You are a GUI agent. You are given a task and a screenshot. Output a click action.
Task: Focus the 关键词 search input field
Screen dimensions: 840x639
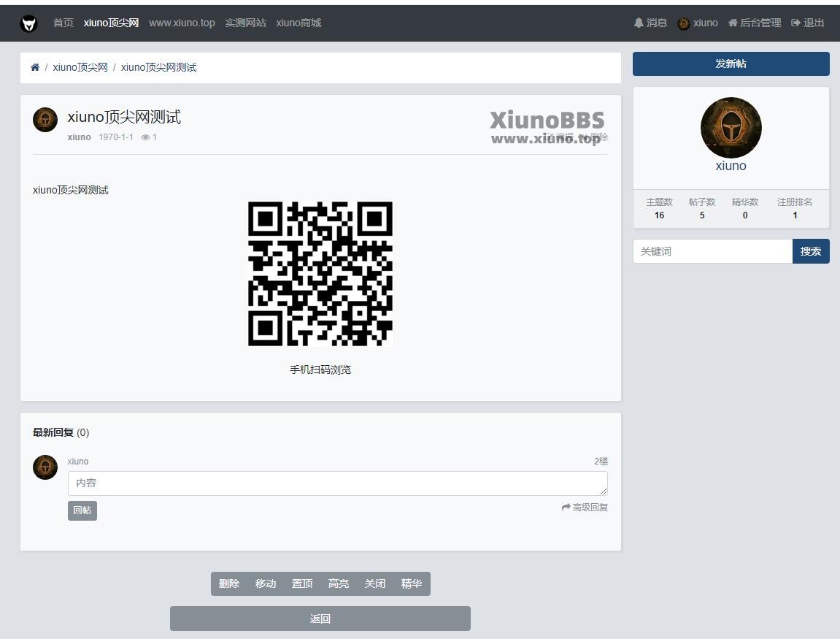coord(712,251)
